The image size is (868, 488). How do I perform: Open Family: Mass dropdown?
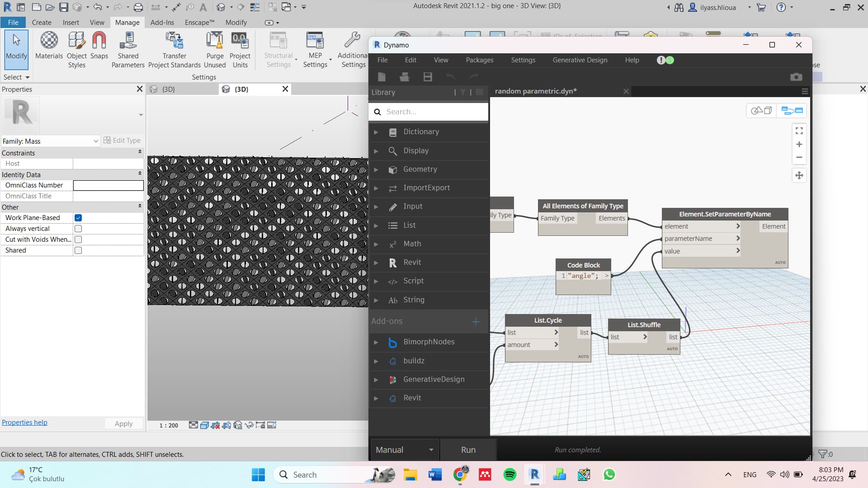click(50, 141)
